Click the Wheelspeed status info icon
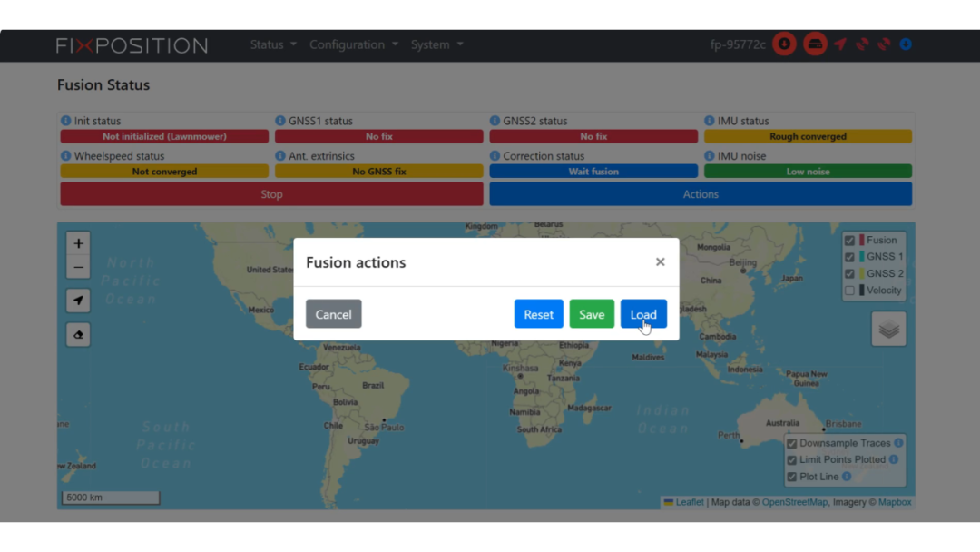Viewport: 980px width, 552px height. click(65, 155)
